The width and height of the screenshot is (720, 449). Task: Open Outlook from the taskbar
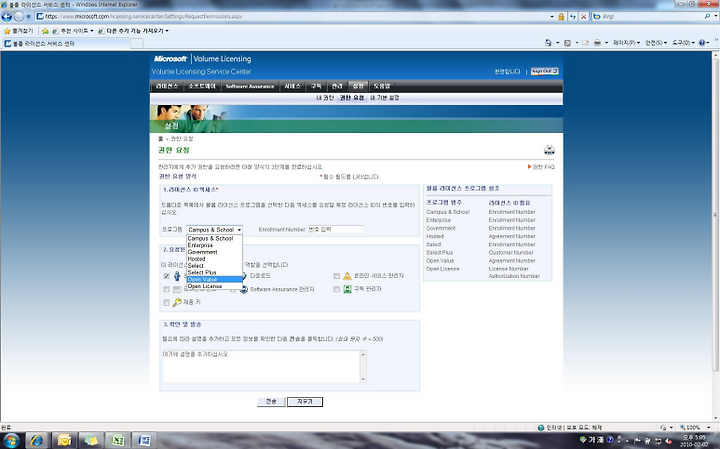tap(64, 441)
